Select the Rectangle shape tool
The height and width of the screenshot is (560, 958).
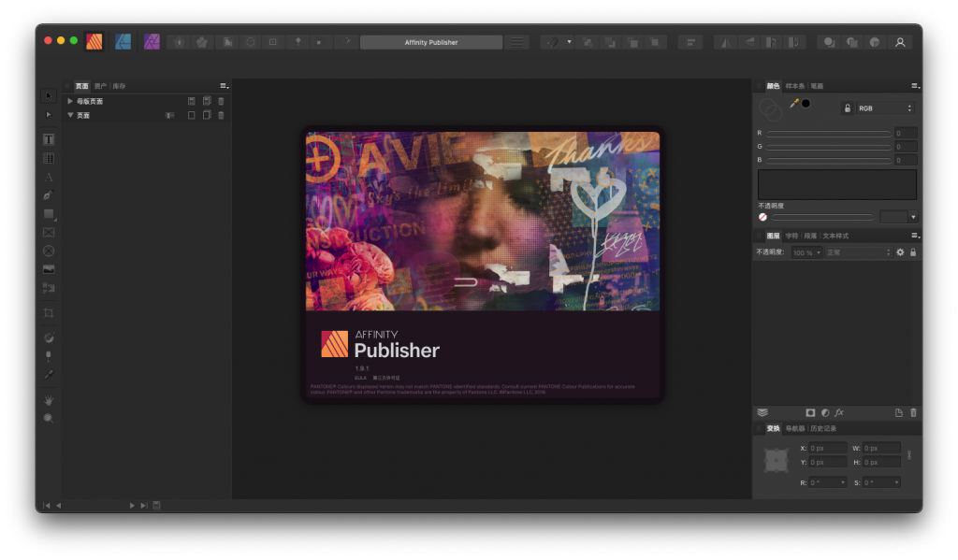49,214
